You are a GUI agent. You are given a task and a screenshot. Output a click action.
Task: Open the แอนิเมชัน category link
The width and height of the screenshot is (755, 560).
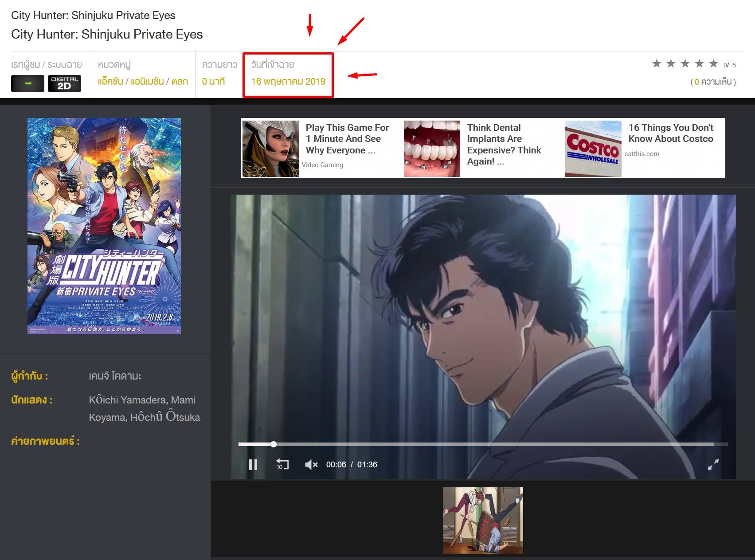147,82
